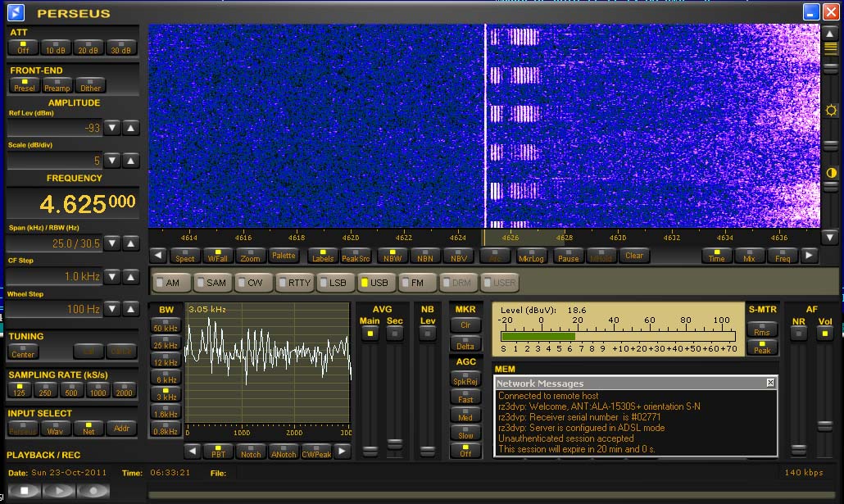Select RTTY demodulation mode
The height and width of the screenshot is (504, 844).
(296, 283)
